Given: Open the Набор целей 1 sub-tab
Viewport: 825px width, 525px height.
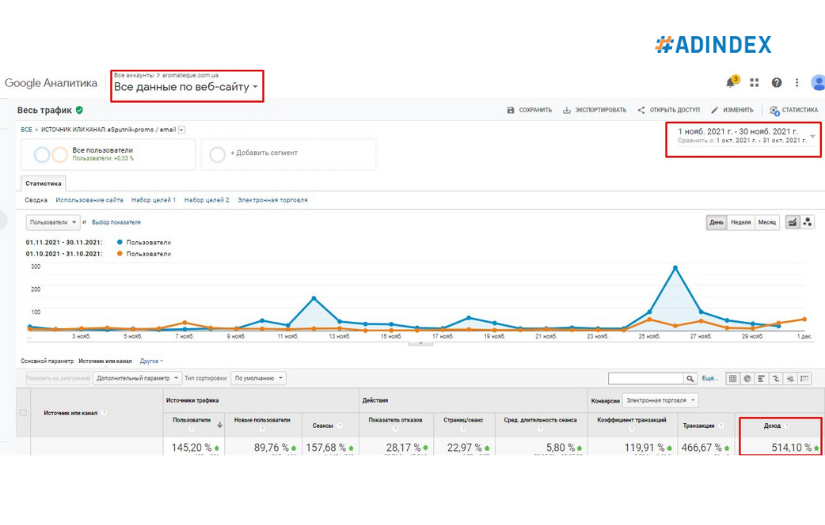Looking at the screenshot, I should click(154, 200).
